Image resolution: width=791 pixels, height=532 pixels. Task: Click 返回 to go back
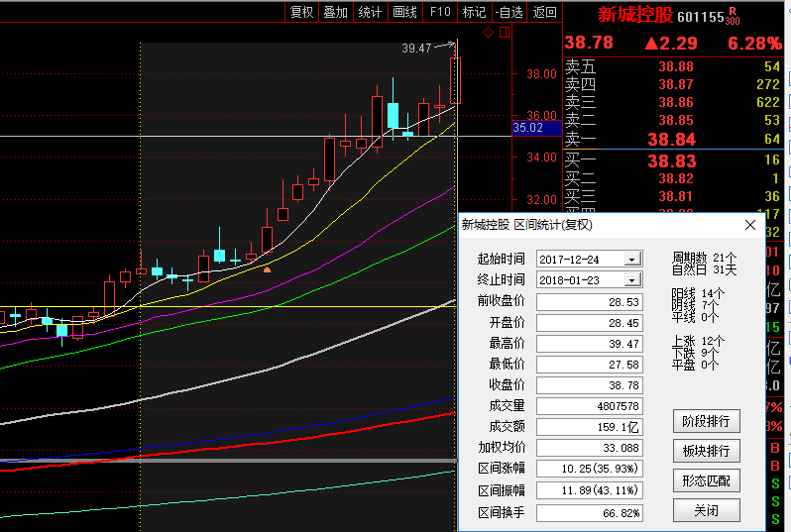545,12
